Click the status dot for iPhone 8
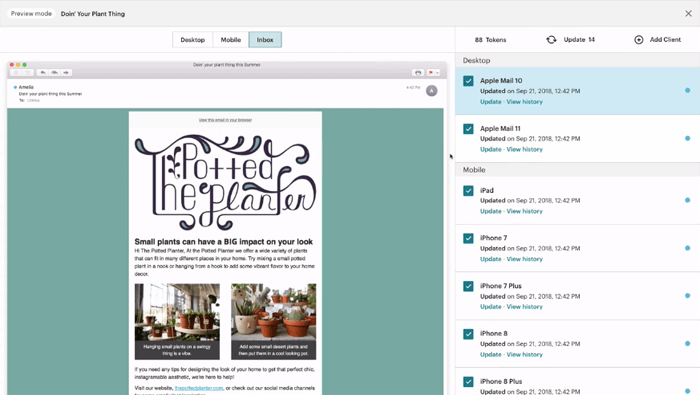The width and height of the screenshot is (700, 395). 688,343
